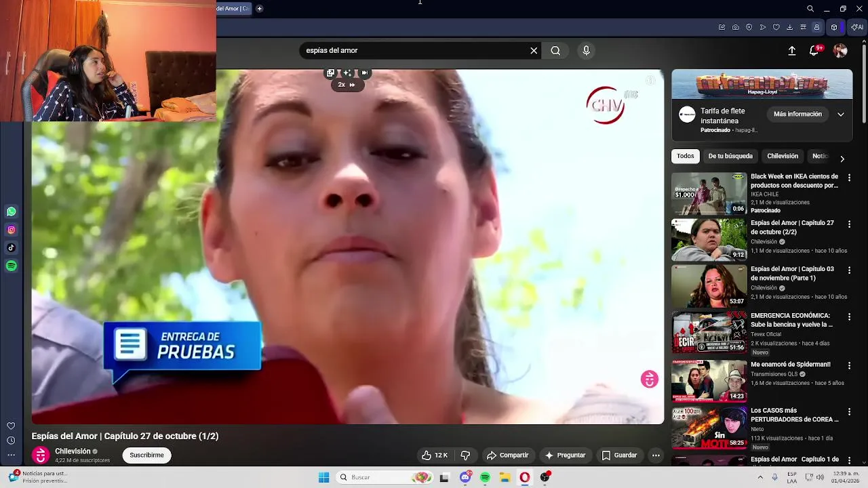The image size is (868, 488).
Task: Skip to next video in overlay
Action: (x=365, y=73)
